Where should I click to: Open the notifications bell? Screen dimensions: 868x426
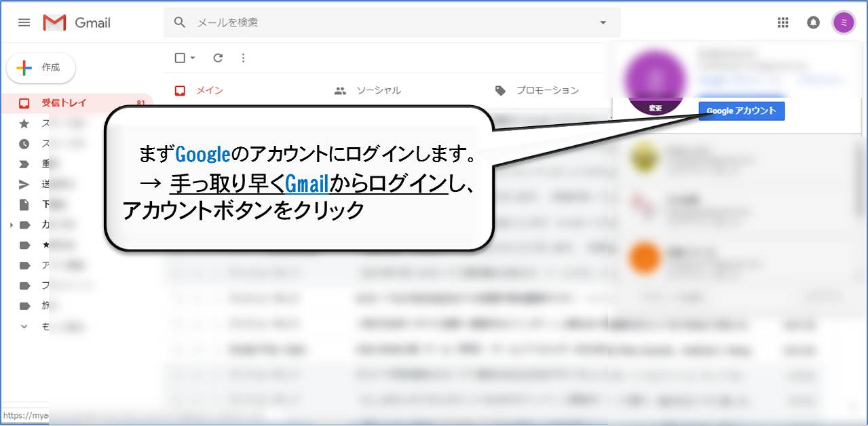(813, 22)
